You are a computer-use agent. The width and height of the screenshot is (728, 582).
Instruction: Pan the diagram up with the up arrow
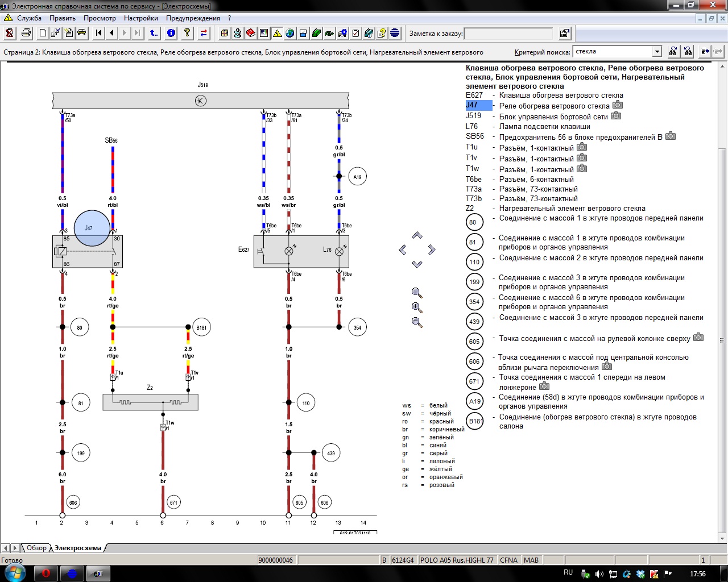click(x=417, y=235)
